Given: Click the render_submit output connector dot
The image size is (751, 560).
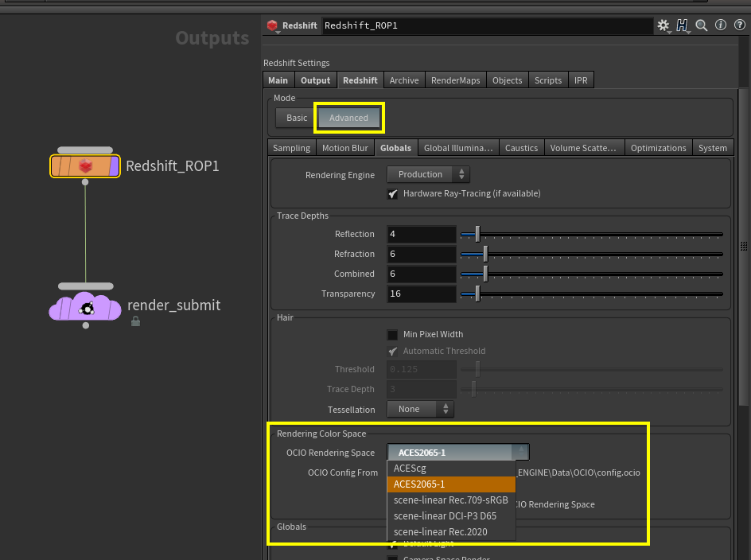Looking at the screenshot, I should coord(86,326).
